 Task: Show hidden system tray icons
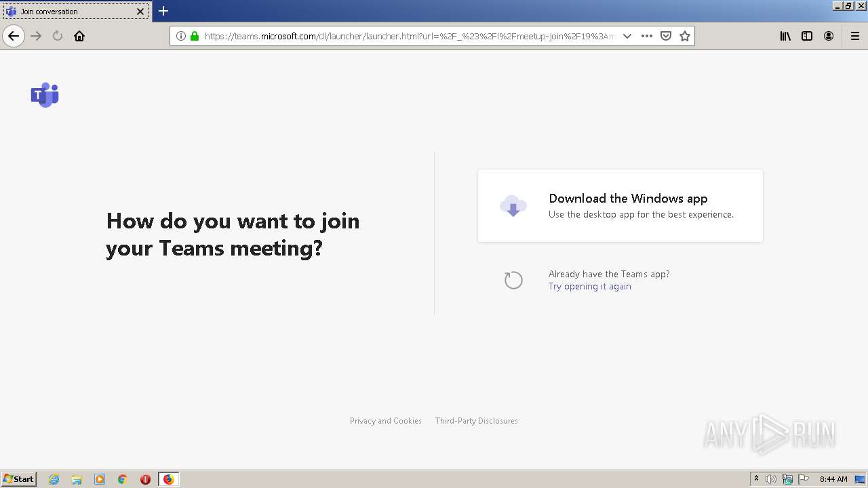(756, 479)
